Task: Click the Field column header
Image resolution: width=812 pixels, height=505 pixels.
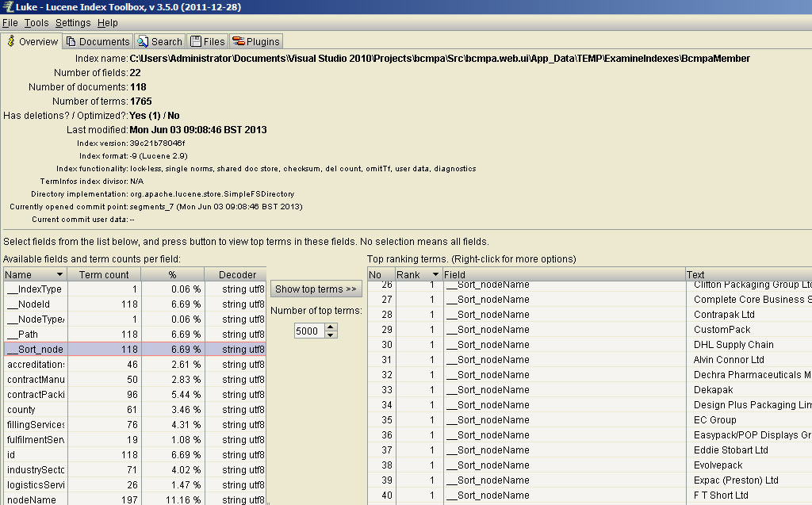Action: (x=564, y=274)
